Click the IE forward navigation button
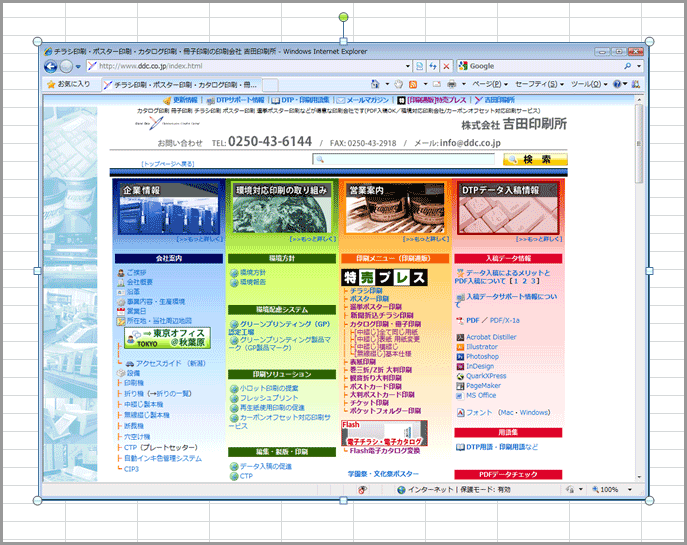687x545 pixels. [x=66, y=67]
